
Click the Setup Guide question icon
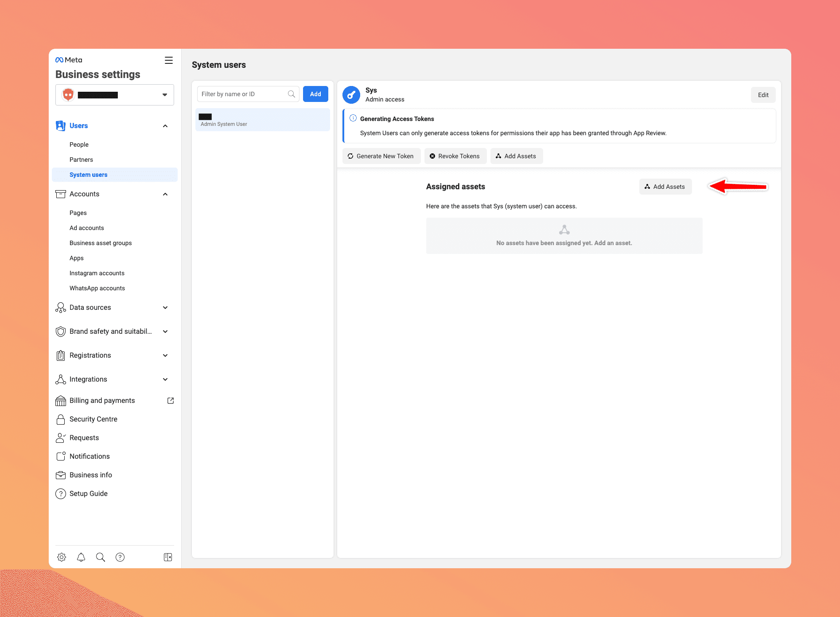coord(61,494)
